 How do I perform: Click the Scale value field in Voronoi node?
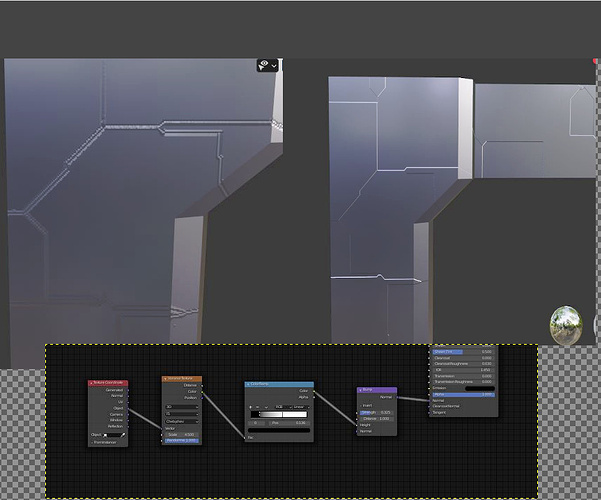click(x=182, y=435)
